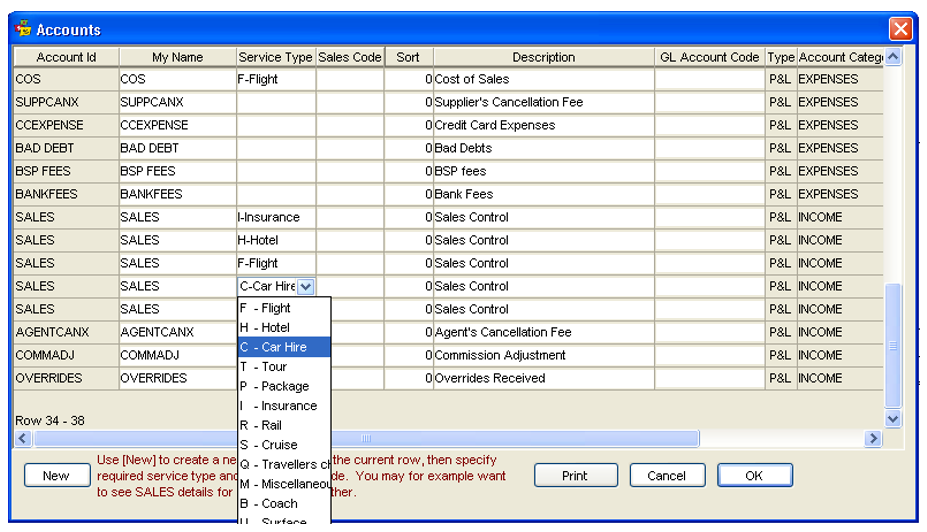
Task: Click the Credit Card Expenses description
Action: click(544, 125)
